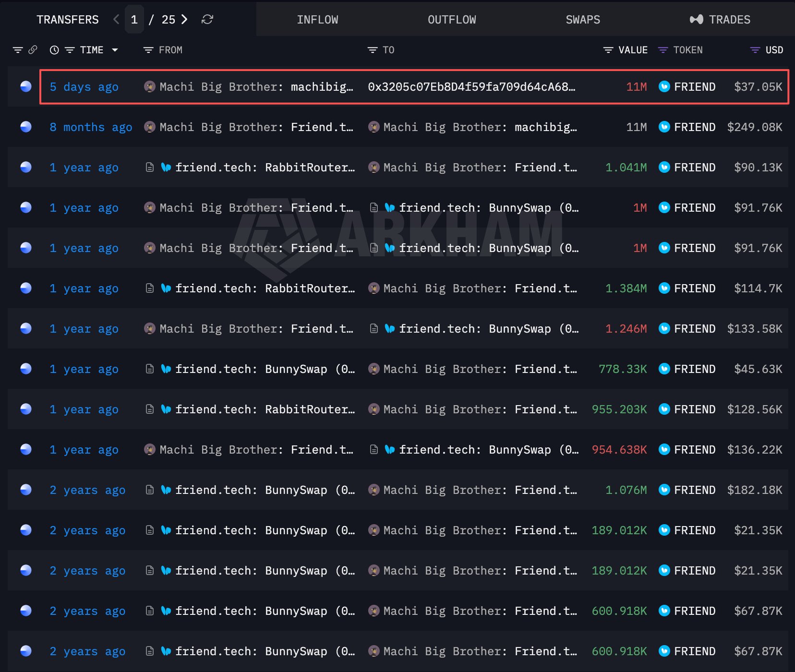Viewport: 795px width, 672px height.
Task: Open Machi Big Brother: machibig… in TO column
Action: pyautogui.click(x=480, y=127)
